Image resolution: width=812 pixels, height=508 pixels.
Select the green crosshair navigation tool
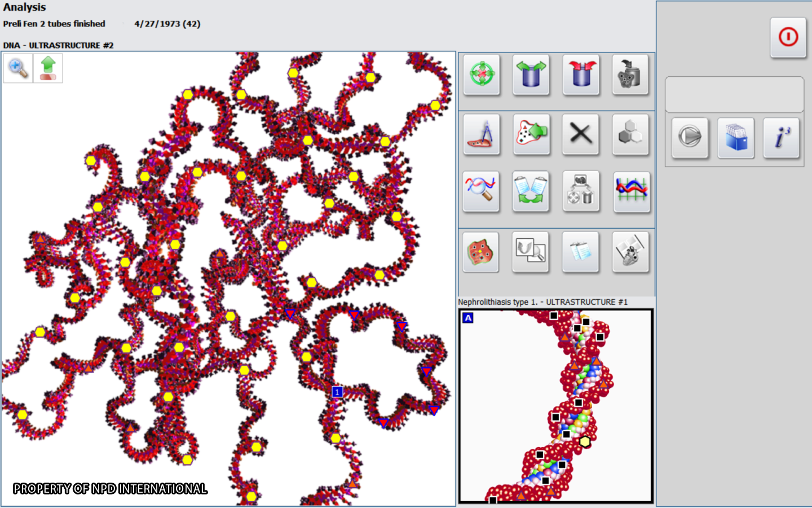click(x=481, y=75)
